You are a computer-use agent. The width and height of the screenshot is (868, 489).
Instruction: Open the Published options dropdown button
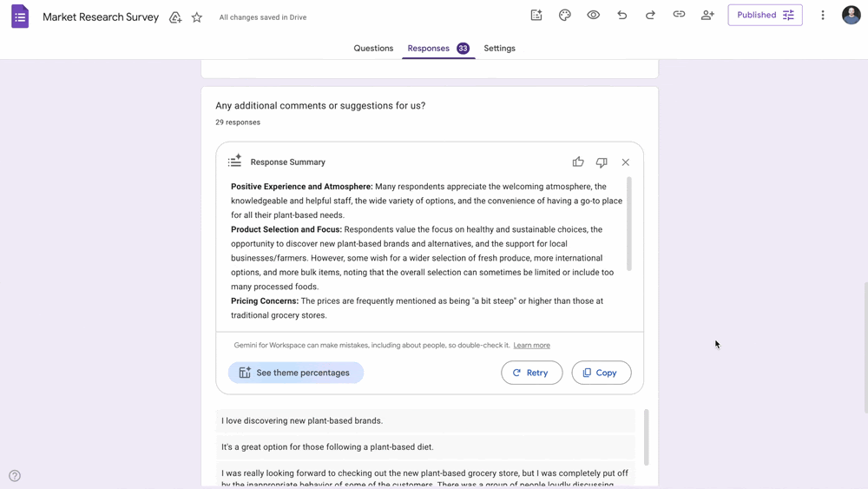tap(765, 15)
